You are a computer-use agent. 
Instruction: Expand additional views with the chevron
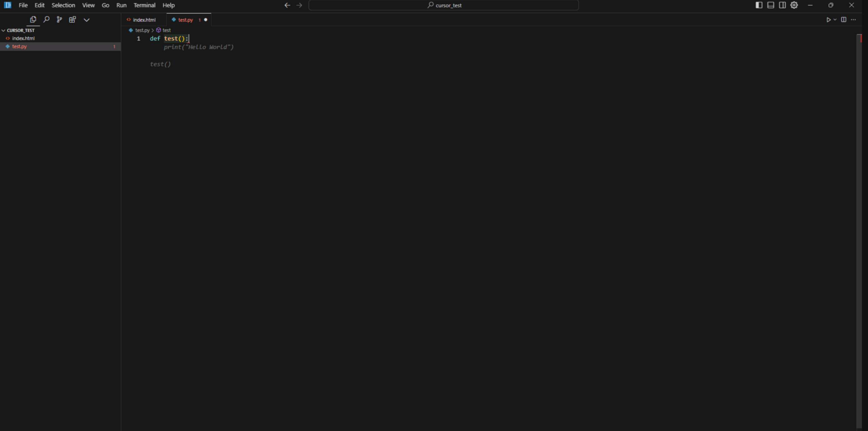click(x=86, y=20)
